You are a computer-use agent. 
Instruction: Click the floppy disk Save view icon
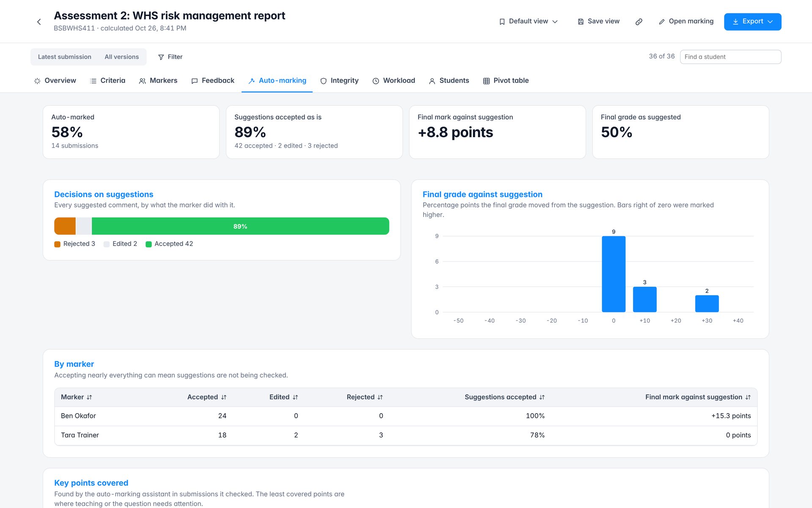[581, 22]
